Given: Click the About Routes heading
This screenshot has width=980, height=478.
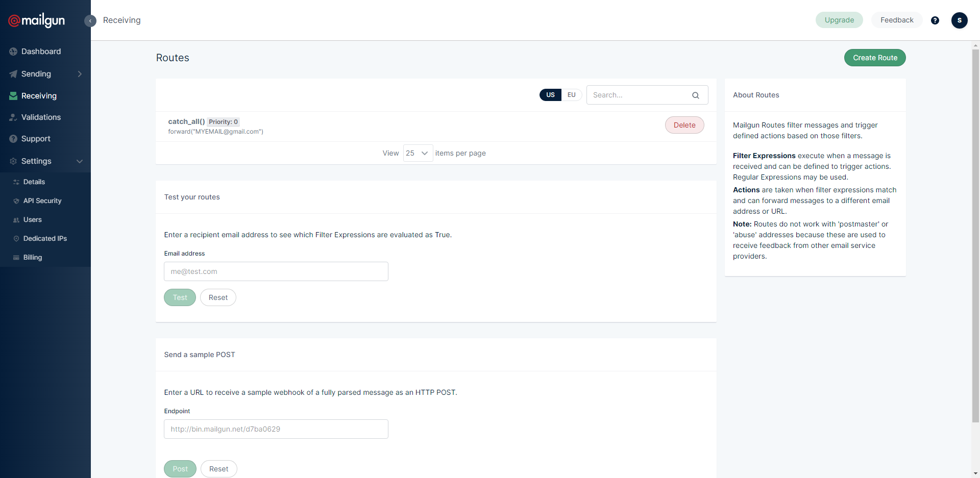Looking at the screenshot, I should click(x=756, y=95).
